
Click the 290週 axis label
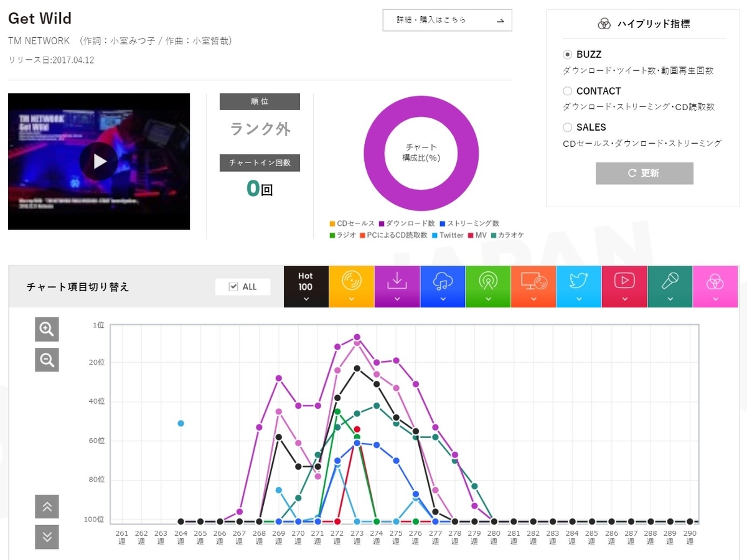click(x=690, y=537)
